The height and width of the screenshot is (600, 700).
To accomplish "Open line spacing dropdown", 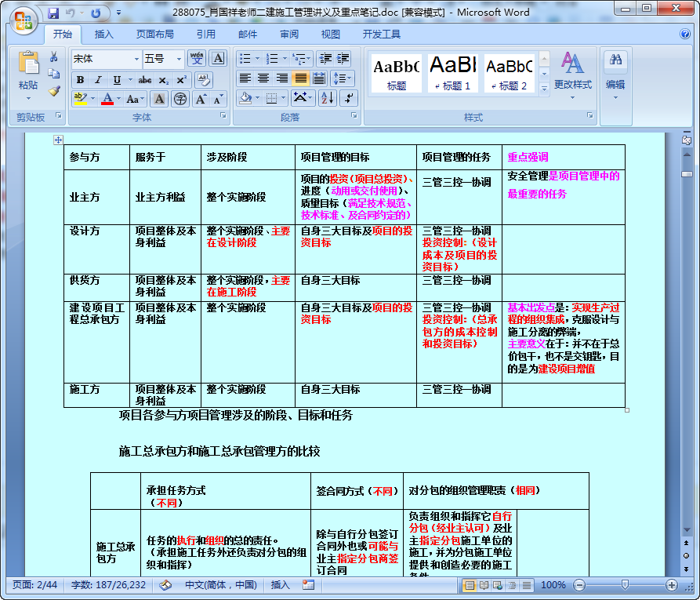I will click(342, 78).
